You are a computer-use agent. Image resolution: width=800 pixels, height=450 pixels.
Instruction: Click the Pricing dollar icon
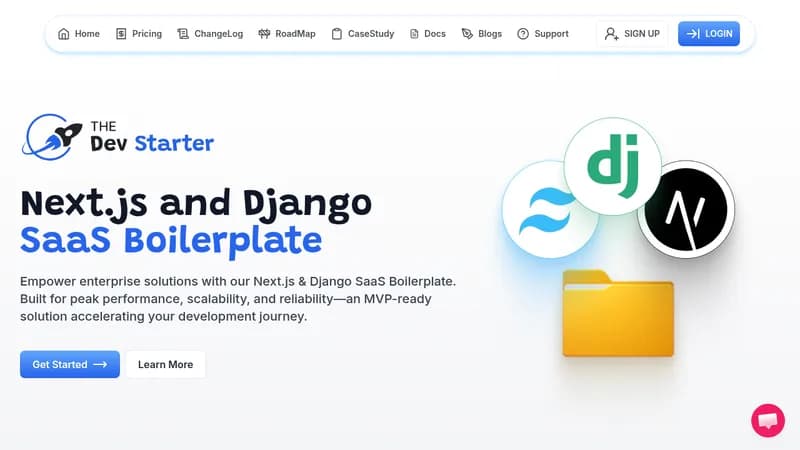tap(121, 34)
